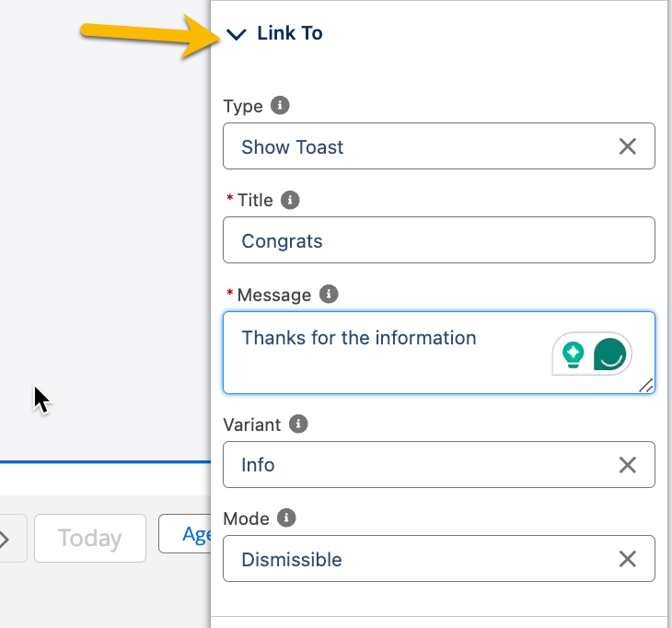Screen dimensions: 672x628
Task: Click the info icon next to Variant
Action: [297, 424]
